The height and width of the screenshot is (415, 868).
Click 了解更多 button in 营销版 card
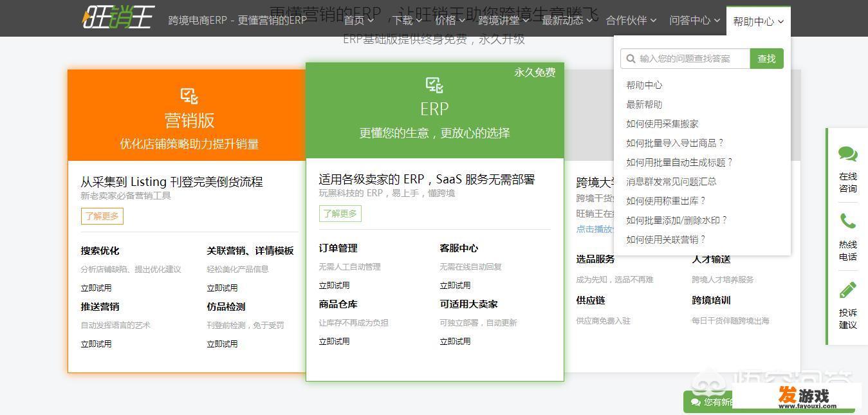pyautogui.click(x=102, y=216)
